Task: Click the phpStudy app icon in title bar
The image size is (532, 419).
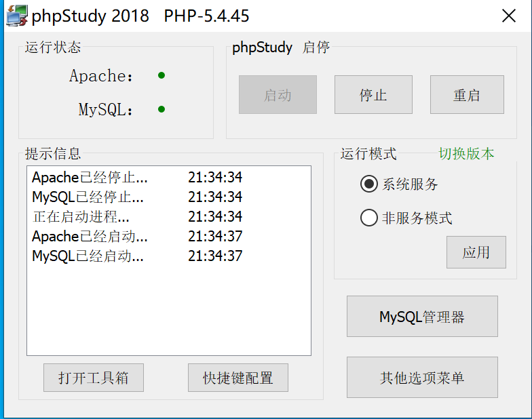Action: point(16,16)
